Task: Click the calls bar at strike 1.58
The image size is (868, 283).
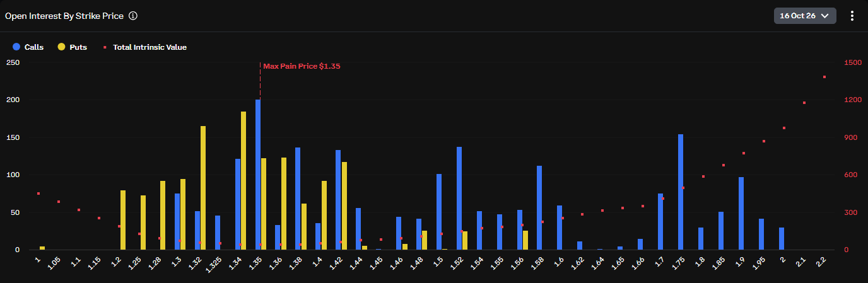Action: pos(539,208)
